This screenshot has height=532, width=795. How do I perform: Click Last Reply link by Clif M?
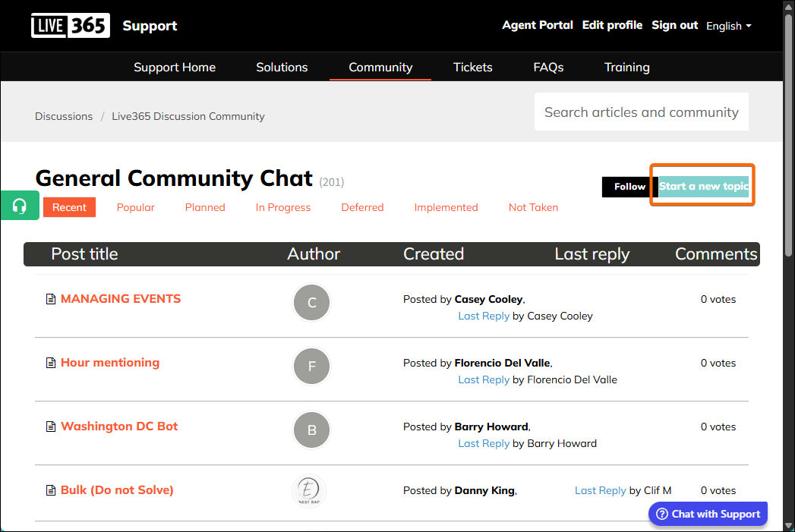(601, 490)
